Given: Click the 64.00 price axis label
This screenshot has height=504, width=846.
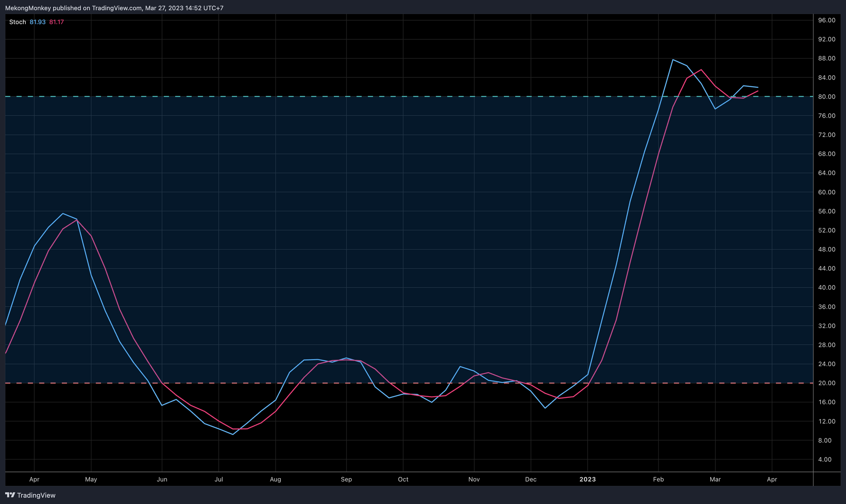Looking at the screenshot, I should coord(827,173).
